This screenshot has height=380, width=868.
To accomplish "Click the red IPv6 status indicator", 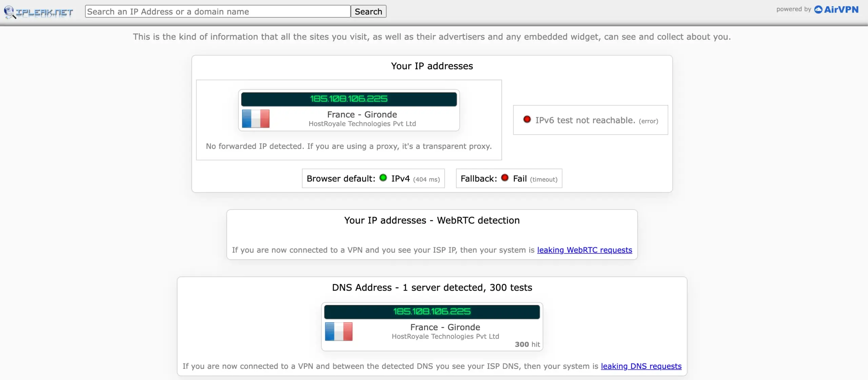I will (x=527, y=119).
